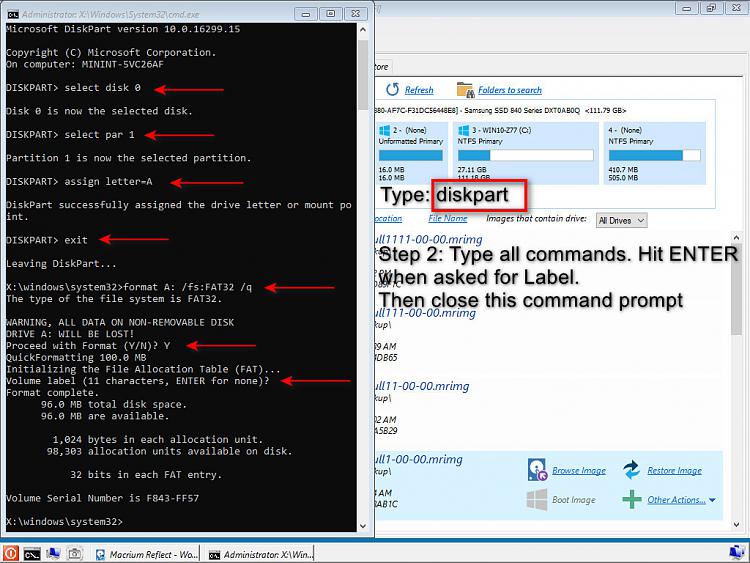Open command prompt icon in taskbar
Viewport: 750px width, 563px height.
[32, 554]
